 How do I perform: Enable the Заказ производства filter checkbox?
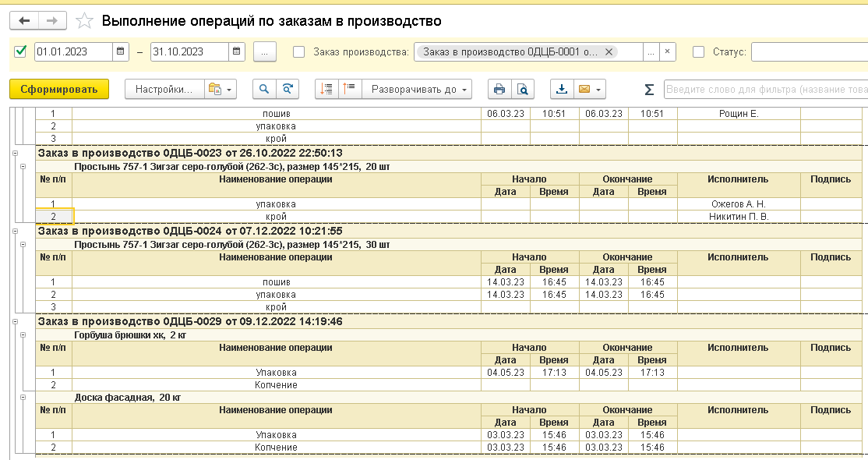[x=299, y=52]
